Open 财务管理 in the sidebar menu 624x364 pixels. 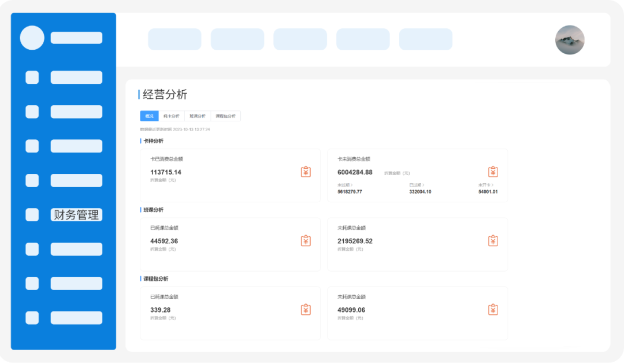[x=76, y=215]
